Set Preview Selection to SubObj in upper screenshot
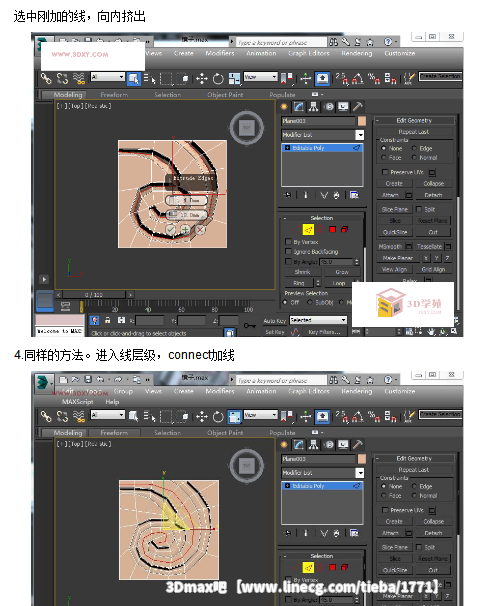This screenshot has height=606, width=478. tap(310, 303)
